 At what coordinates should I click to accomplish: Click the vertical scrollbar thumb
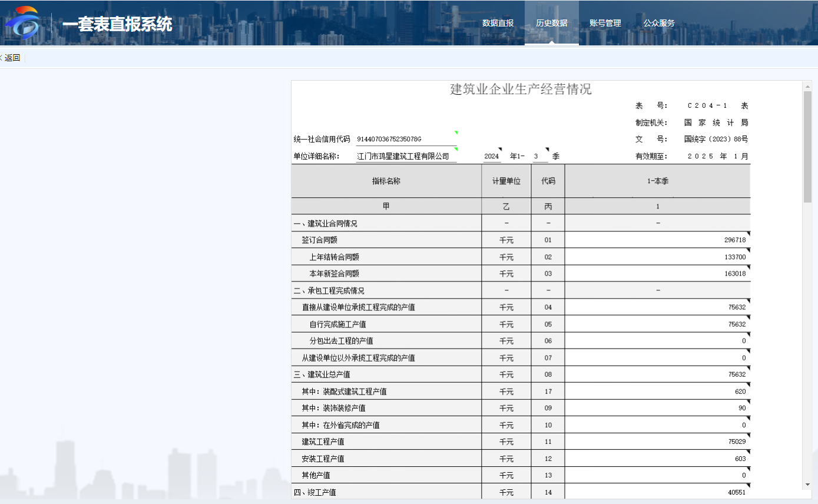(807, 147)
